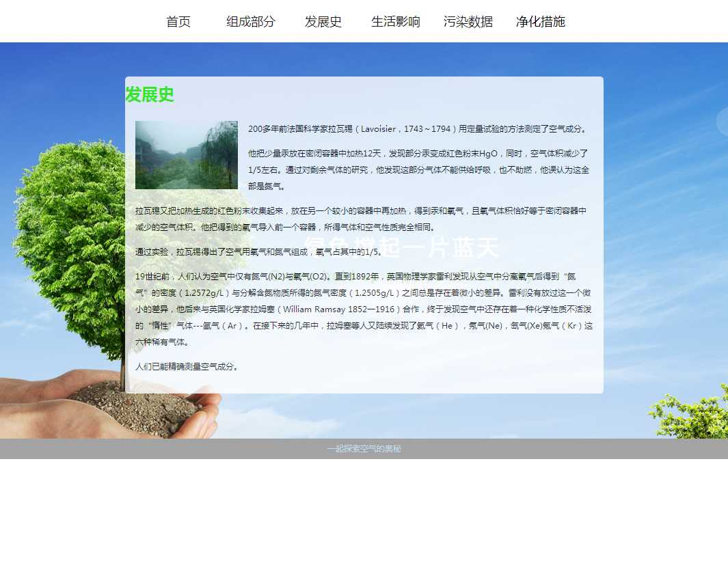This screenshot has height=580, width=728.
Task: Click the final line 人们已能精确测量空气成分
Action: (x=188, y=367)
